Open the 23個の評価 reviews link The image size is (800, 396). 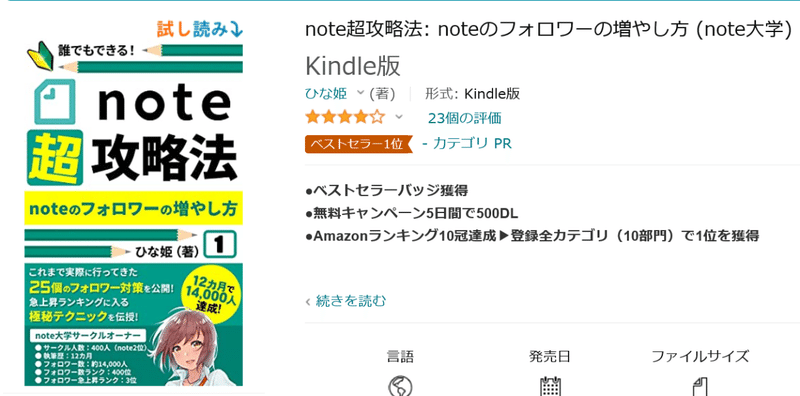coord(465,118)
